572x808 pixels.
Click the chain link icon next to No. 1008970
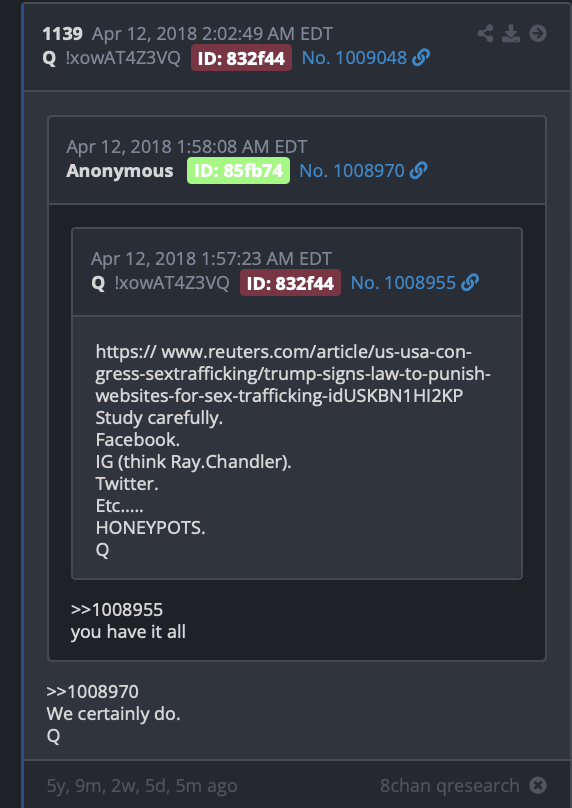(418, 171)
